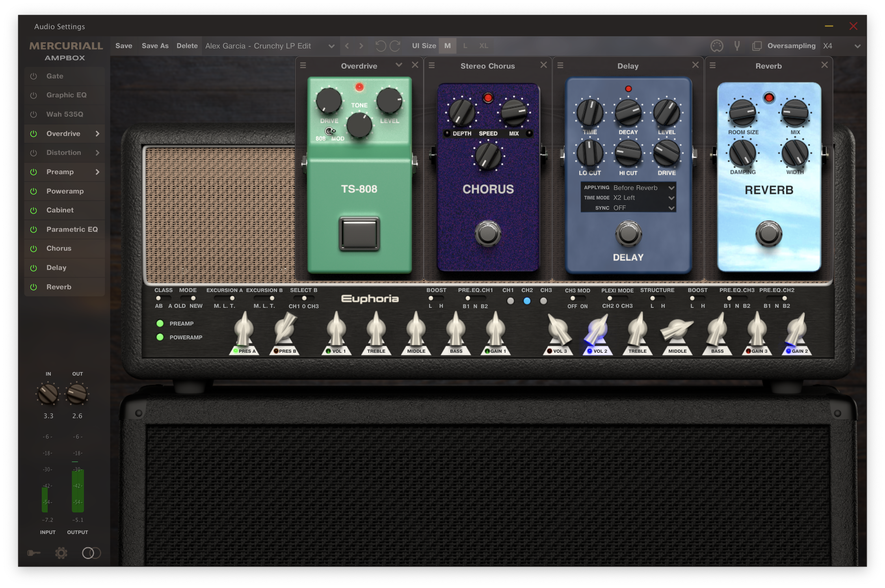This screenshot has height=588, width=885.
Task: Enable the Graphic EQ power icon
Action: pyautogui.click(x=33, y=95)
